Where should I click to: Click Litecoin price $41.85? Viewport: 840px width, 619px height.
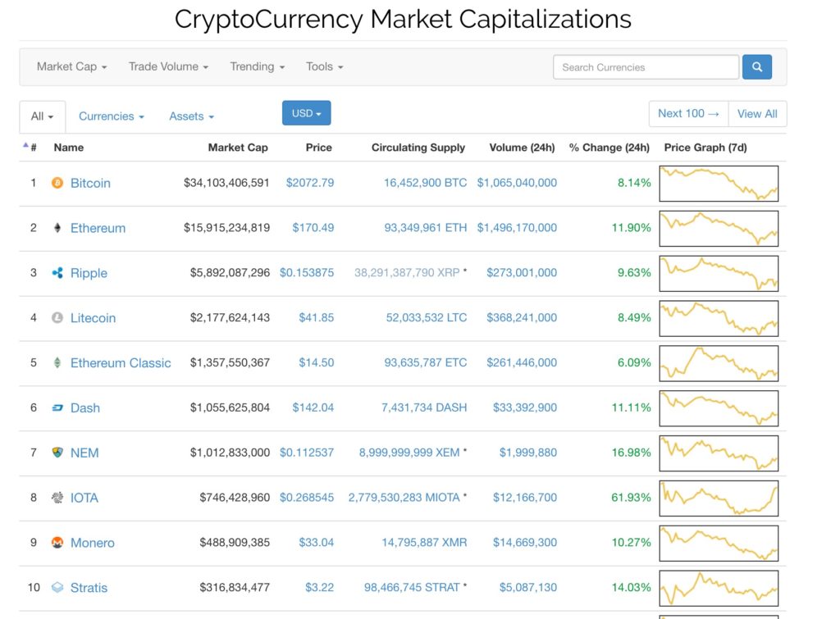316,317
